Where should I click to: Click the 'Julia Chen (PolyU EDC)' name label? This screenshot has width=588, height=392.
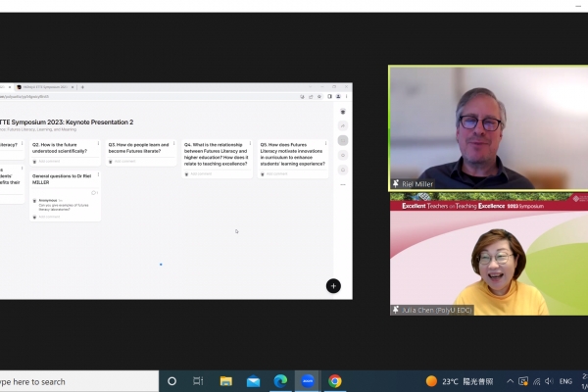(436, 311)
